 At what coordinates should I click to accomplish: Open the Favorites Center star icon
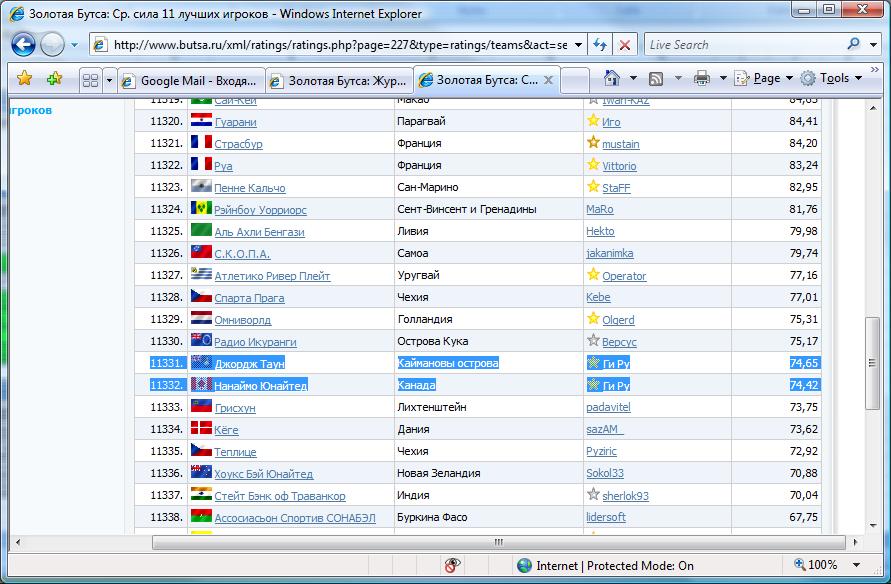[25, 78]
